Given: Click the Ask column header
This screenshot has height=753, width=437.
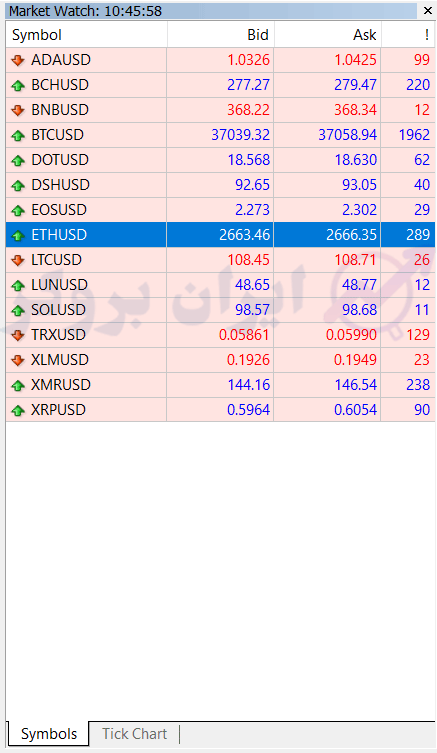Looking at the screenshot, I should click(x=328, y=35).
